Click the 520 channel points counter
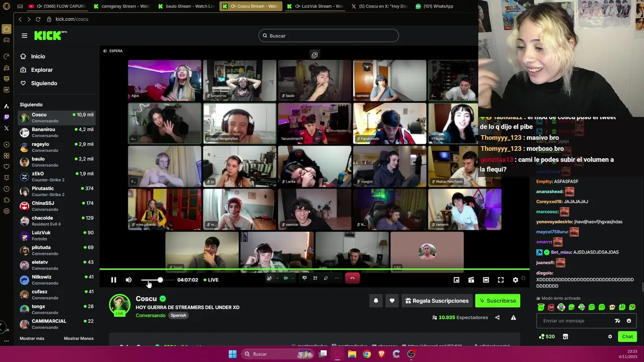 coord(546,336)
